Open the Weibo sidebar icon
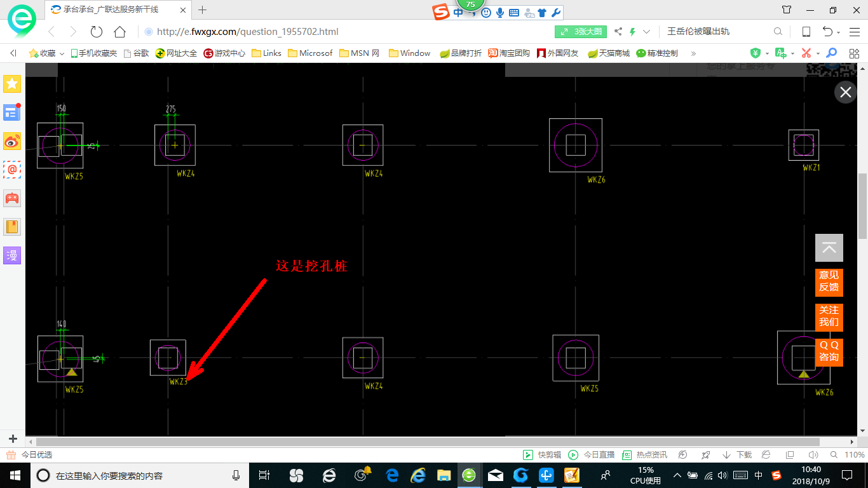The image size is (868, 488). 12,141
